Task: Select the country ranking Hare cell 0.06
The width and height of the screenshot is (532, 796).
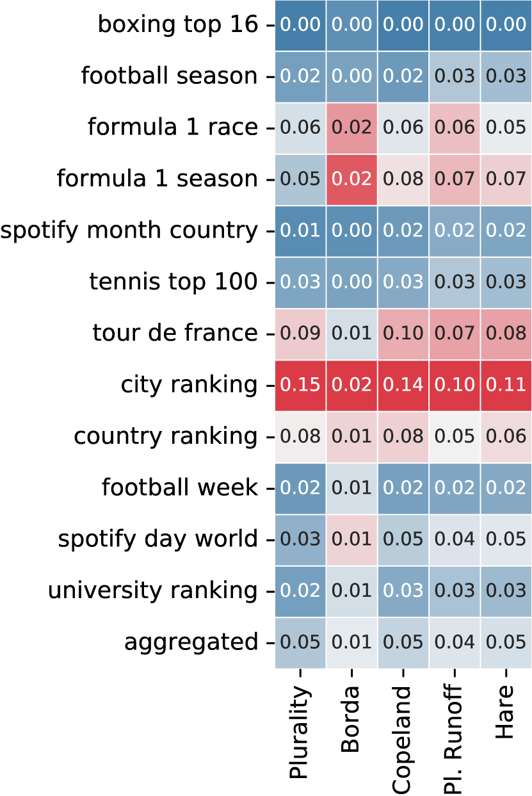Action: [x=506, y=436]
